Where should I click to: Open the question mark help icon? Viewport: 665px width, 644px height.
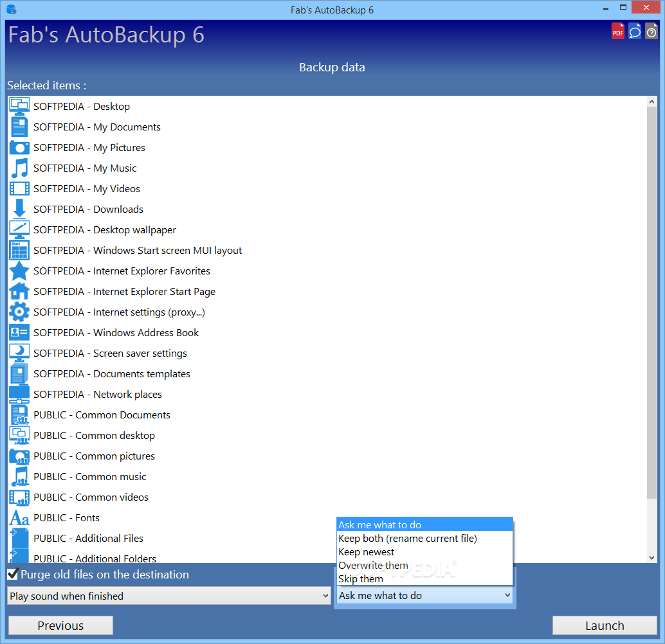[x=651, y=31]
